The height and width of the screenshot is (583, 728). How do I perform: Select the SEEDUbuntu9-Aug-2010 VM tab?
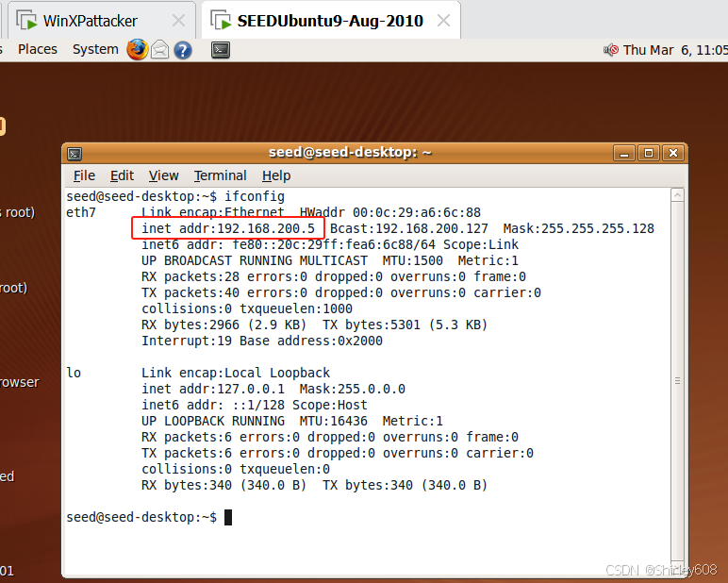point(330,21)
